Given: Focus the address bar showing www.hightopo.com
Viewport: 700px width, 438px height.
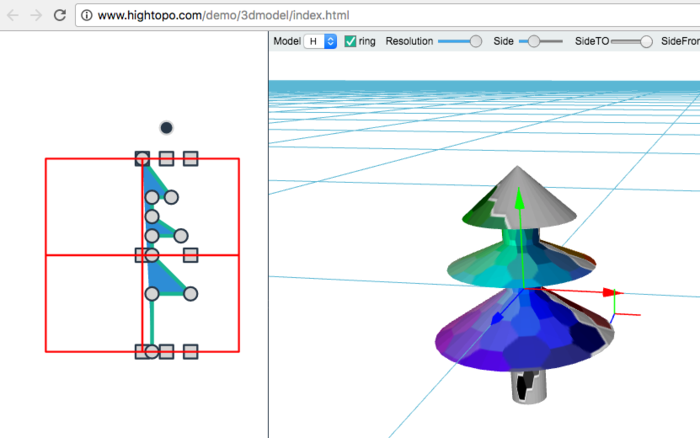Looking at the screenshot, I should [x=388, y=15].
